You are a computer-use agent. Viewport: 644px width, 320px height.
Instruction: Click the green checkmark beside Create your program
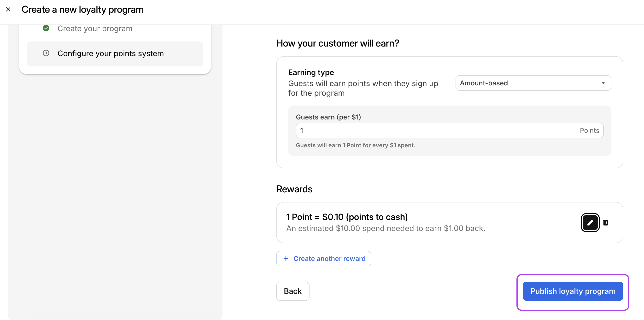46,28
